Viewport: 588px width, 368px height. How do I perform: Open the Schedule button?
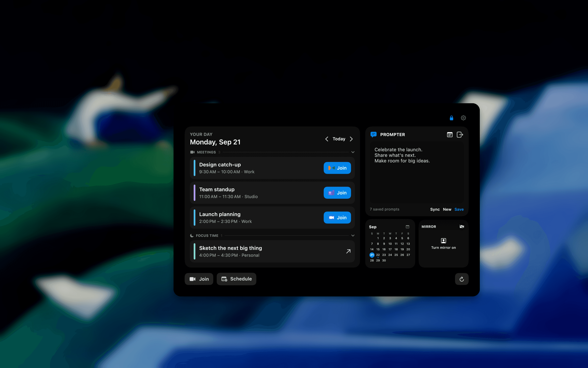coord(236,279)
